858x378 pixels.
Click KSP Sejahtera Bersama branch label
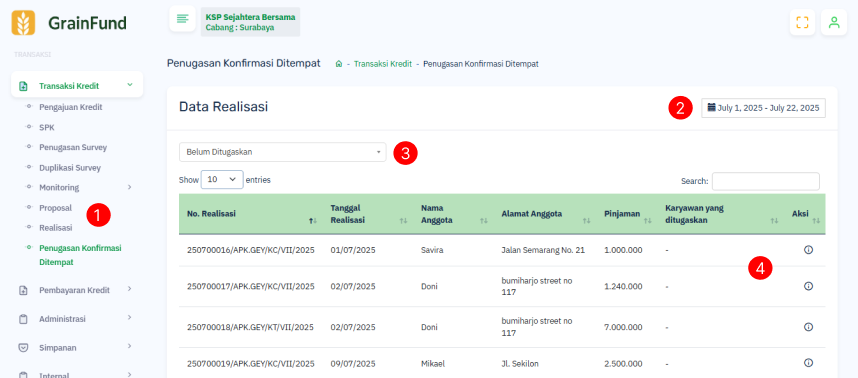pyautogui.click(x=250, y=22)
